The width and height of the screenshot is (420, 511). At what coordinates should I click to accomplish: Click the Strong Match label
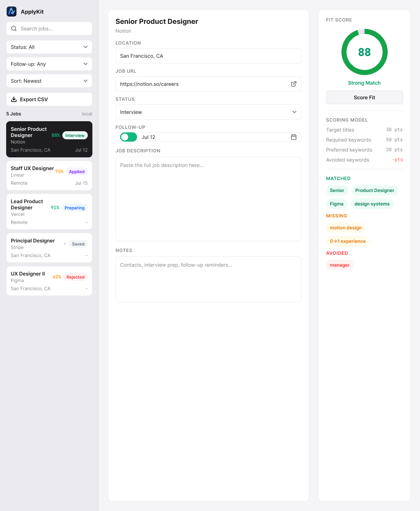coord(365,83)
